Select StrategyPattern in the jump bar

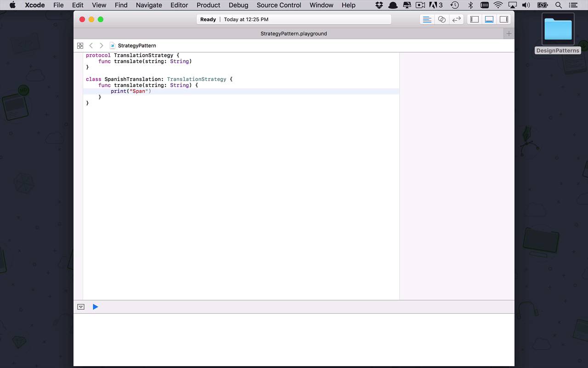133,46
